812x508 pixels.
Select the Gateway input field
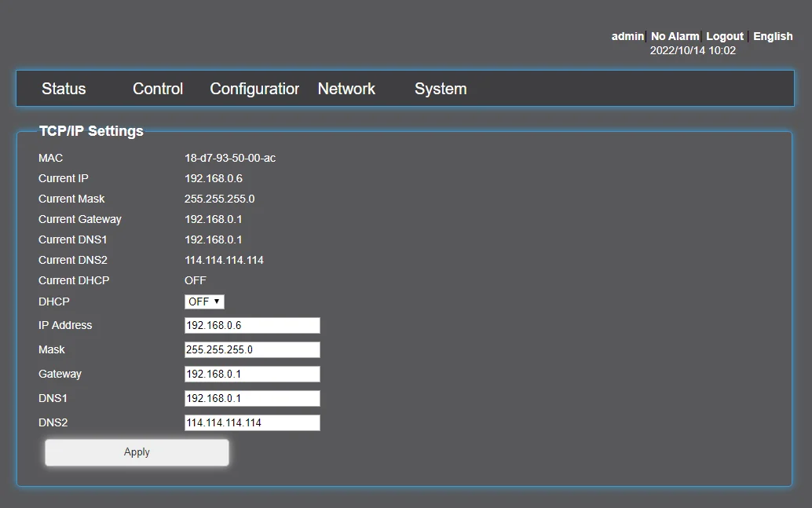[252, 375]
